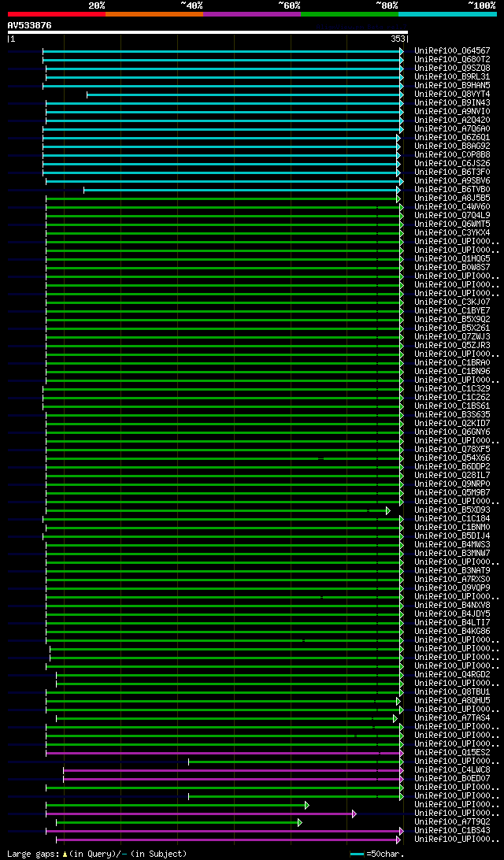This screenshot has height=860, width=504.
Task: Select label UniRef100_C1BRA0
Action: 453,362
